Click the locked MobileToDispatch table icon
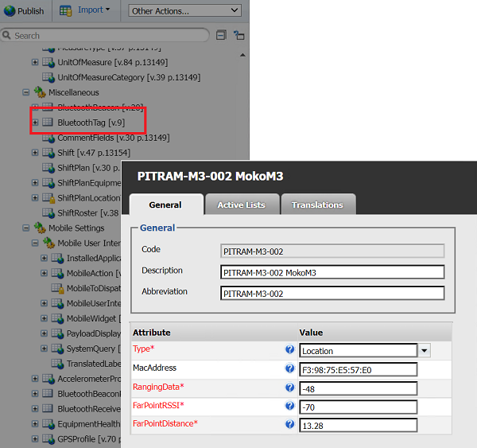Screen dimensions: 477x448 [57, 288]
